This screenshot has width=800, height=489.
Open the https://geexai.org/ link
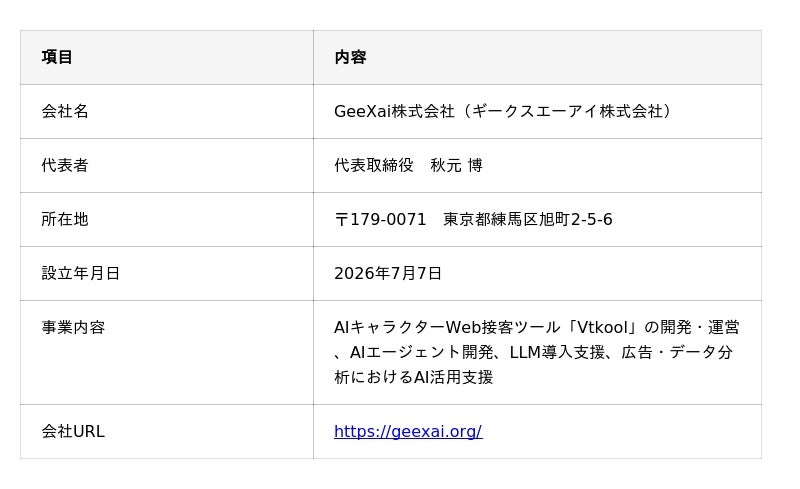coord(408,431)
